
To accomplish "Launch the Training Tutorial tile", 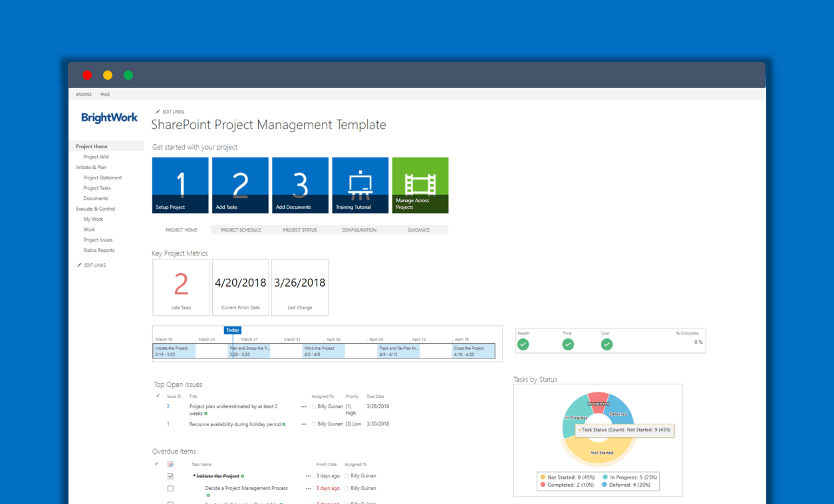I will [360, 185].
